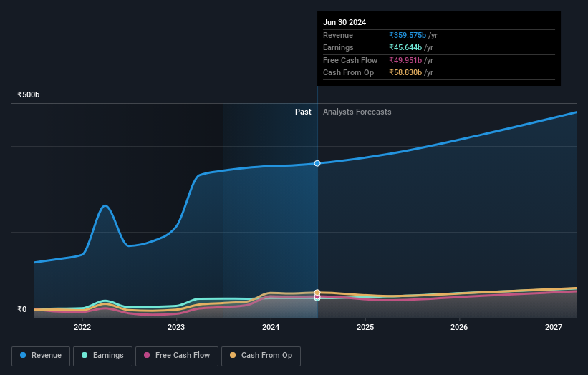Click the 2026 x-axis label
Image resolution: width=588 pixels, height=375 pixels.
459,327
